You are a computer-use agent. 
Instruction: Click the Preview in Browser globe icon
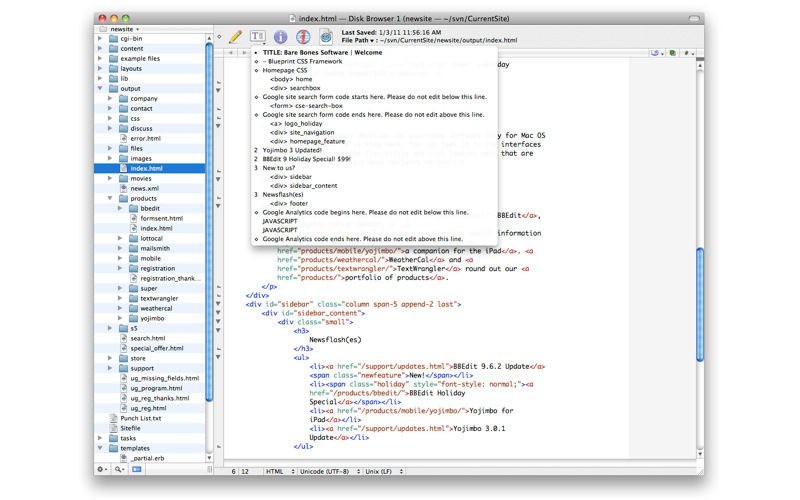(303, 36)
